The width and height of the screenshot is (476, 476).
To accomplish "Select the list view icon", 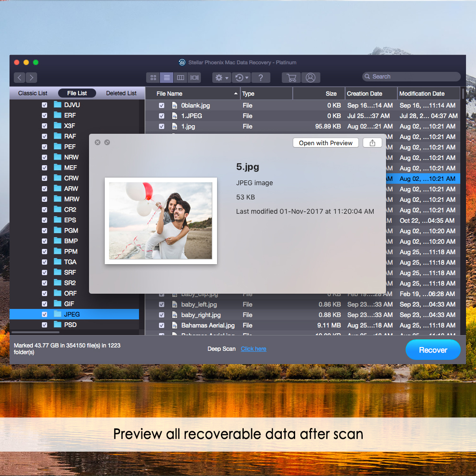I will [167, 78].
